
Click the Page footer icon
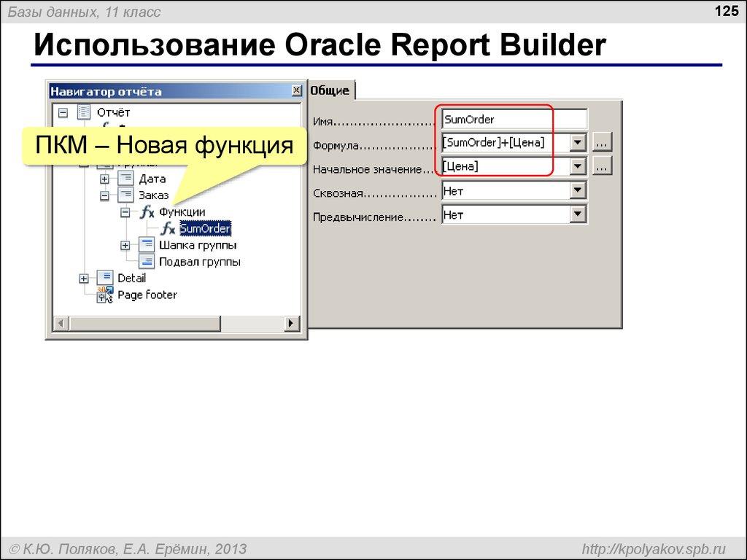pyautogui.click(x=104, y=295)
